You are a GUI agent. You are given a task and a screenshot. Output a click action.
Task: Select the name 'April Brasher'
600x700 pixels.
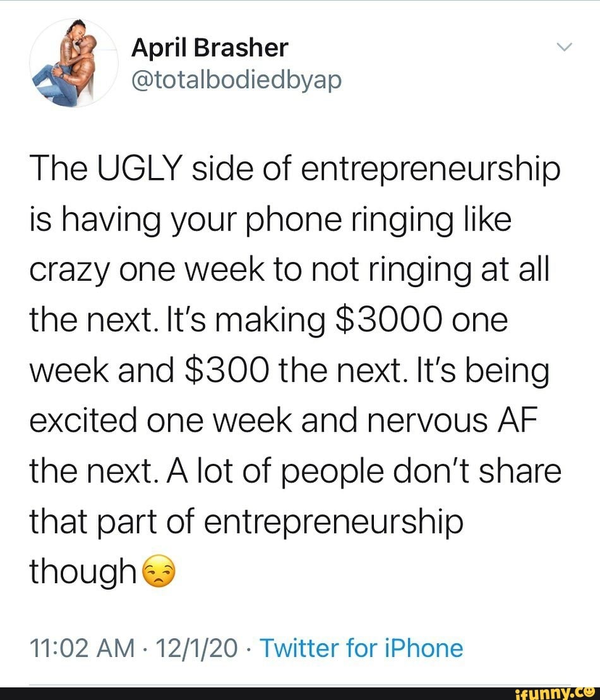[210, 46]
